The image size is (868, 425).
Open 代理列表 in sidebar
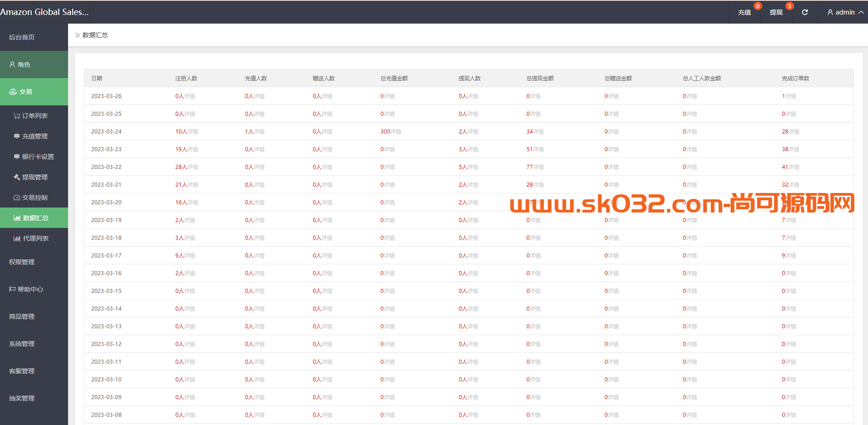pyautogui.click(x=34, y=238)
